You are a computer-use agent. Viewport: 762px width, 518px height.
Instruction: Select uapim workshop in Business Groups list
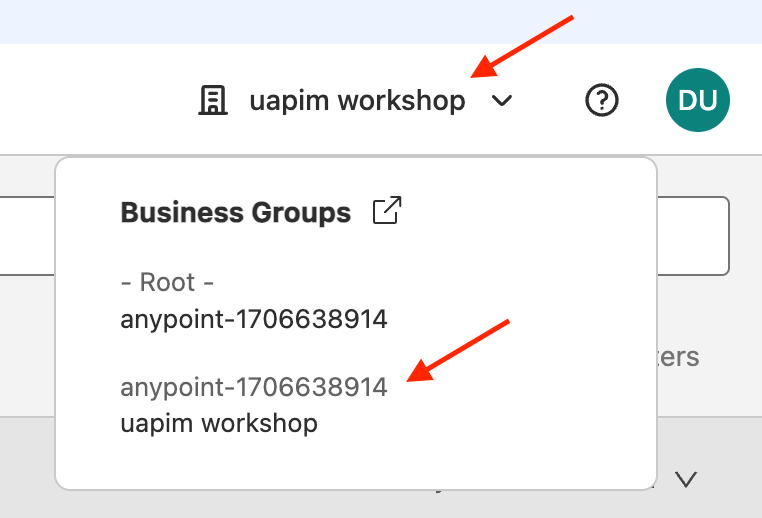[218, 423]
